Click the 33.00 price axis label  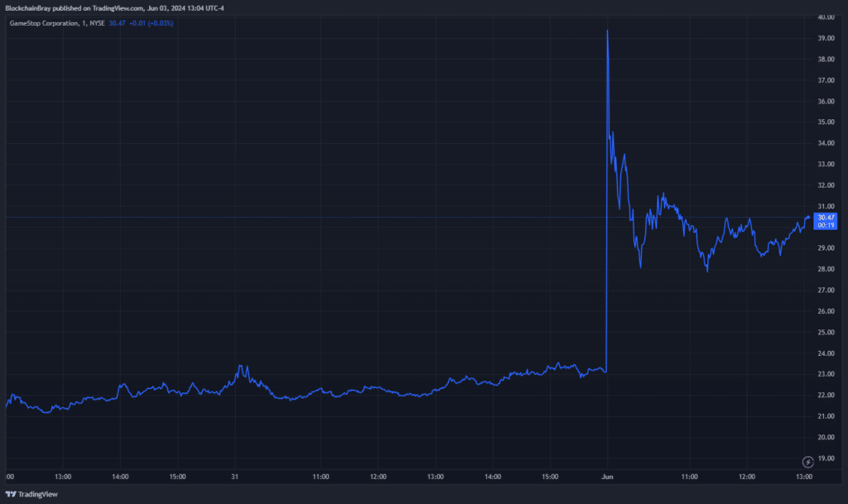tap(826, 164)
